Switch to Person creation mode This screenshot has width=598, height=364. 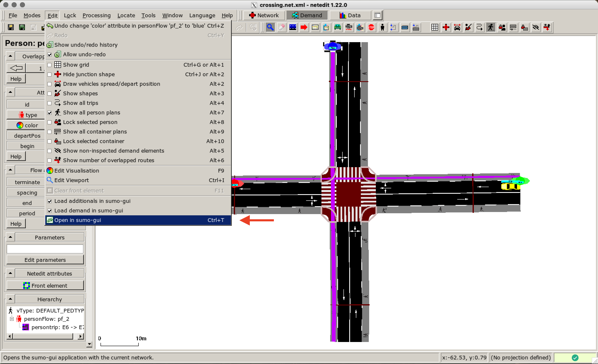(382, 27)
